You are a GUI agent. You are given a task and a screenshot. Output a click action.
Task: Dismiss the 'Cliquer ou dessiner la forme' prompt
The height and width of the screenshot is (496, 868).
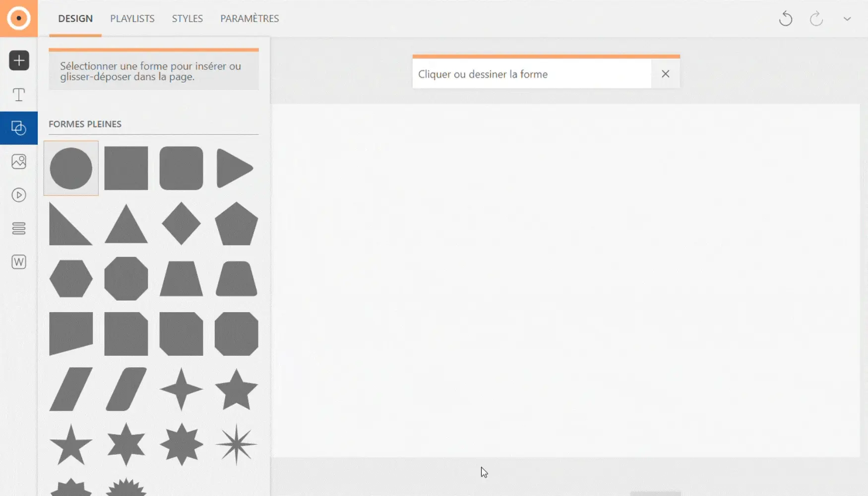(x=665, y=74)
